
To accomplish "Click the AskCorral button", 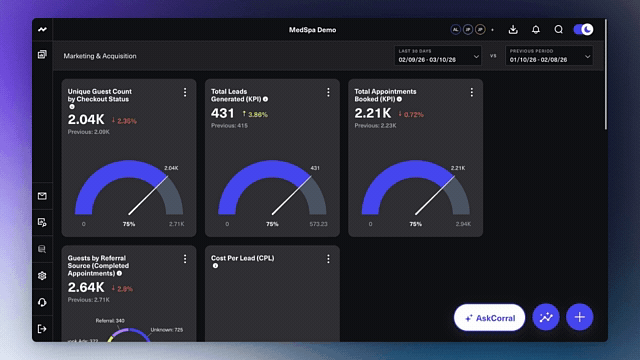I will (x=489, y=318).
